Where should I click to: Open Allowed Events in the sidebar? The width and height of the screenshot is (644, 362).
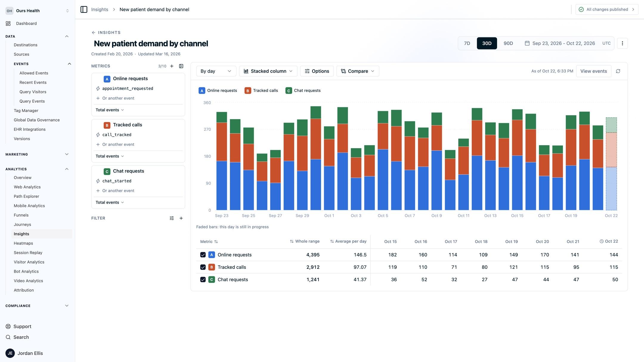[34, 73]
